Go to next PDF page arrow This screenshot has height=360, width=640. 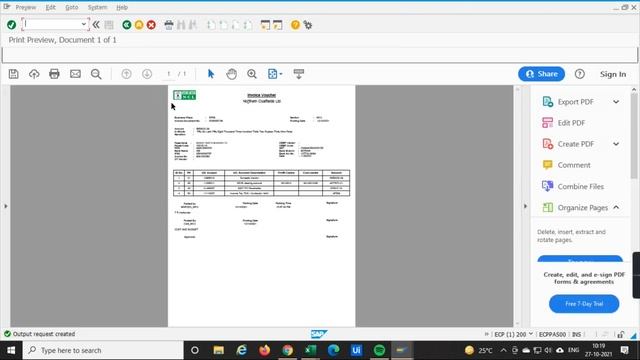(x=147, y=74)
